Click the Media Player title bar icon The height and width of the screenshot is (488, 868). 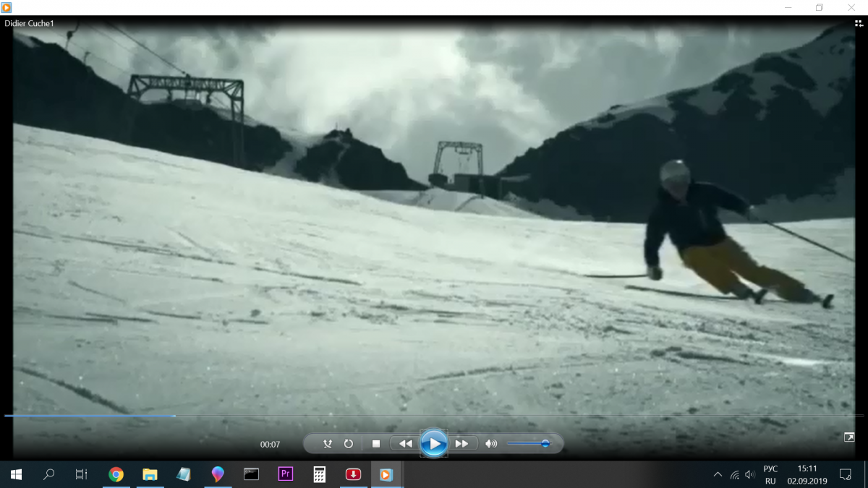(7, 7)
